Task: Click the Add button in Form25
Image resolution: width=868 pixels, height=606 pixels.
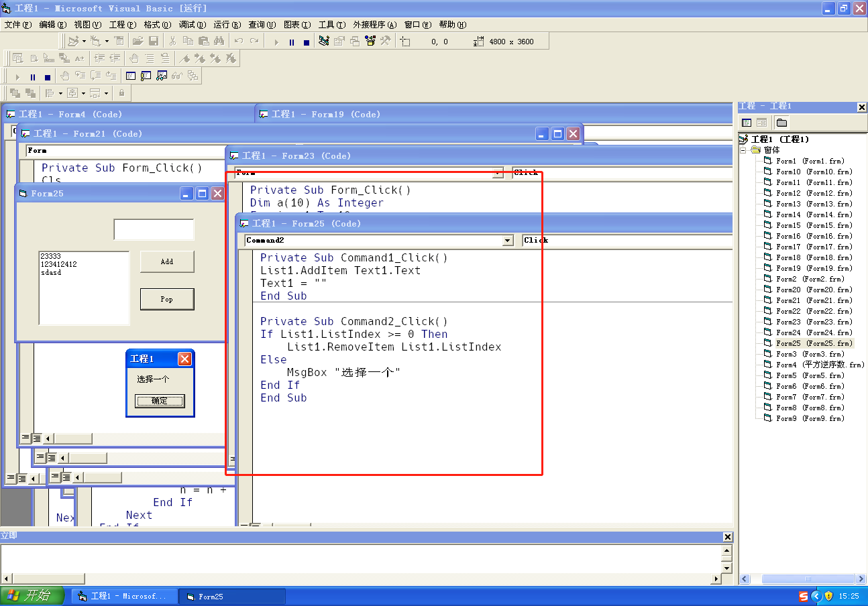Action: pyautogui.click(x=167, y=261)
